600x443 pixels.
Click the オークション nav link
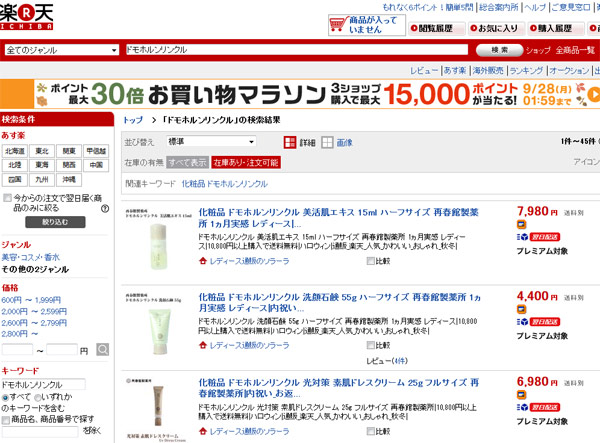pos(569,71)
